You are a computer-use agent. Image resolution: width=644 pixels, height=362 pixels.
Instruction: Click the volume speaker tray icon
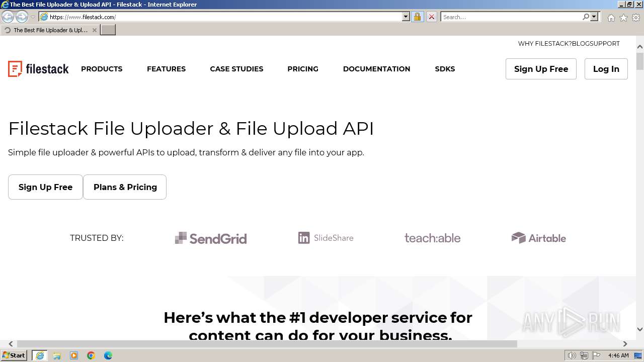[572, 355]
